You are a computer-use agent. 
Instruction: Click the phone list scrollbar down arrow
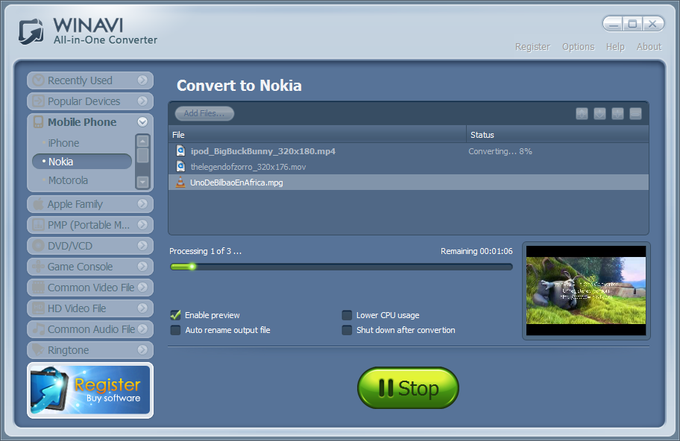pos(142,182)
